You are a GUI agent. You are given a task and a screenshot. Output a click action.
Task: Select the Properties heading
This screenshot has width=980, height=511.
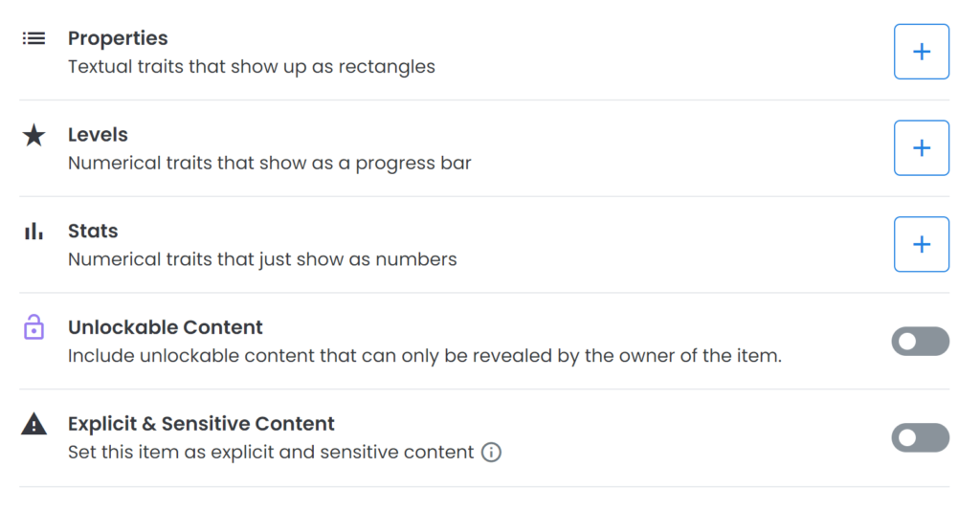click(x=118, y=38)
